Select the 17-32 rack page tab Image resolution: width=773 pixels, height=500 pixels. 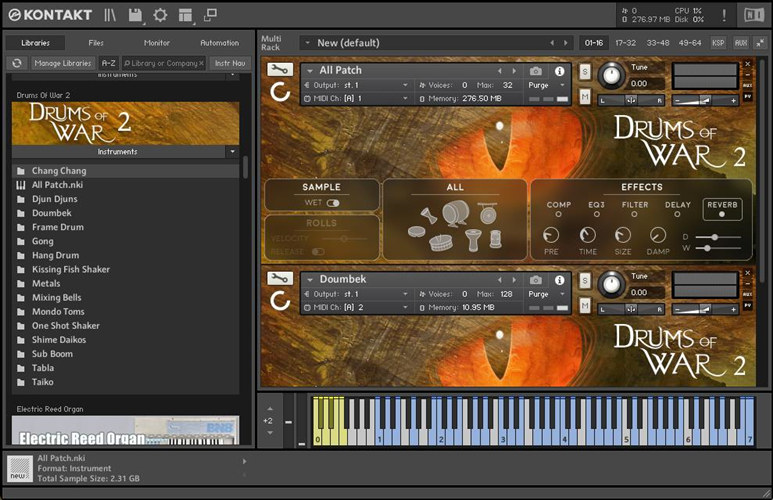[x=625, y=43]
